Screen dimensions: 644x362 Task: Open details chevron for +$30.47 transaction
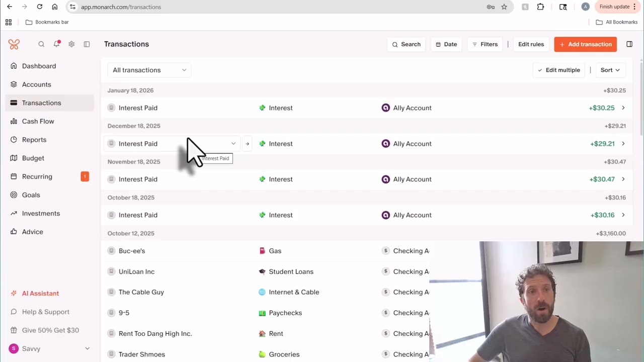[x=623, y=179]
